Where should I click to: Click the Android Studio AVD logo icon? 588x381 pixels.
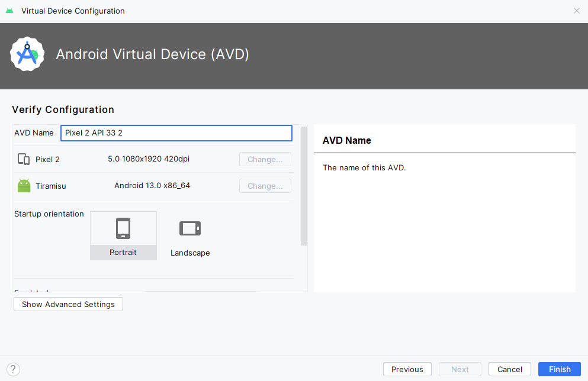point(27,54)
